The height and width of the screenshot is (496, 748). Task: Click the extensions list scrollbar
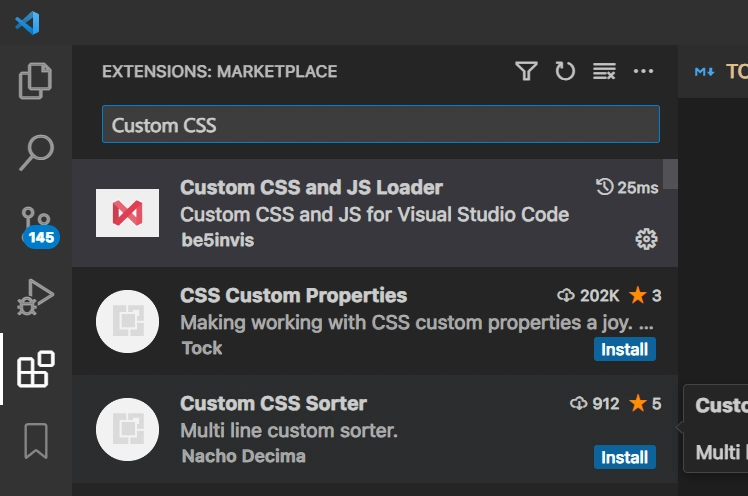coord(670,175)
